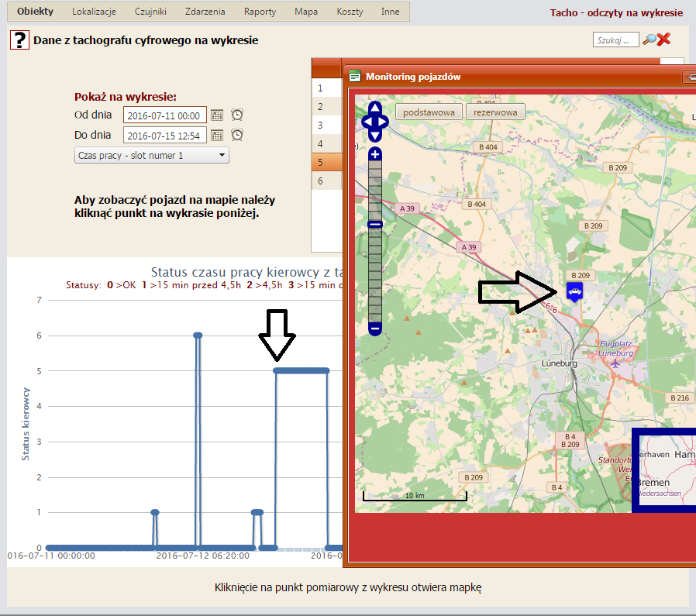Pan the map down with the arrow
Image resolution: width=696 pixels, height=616 pixels.
tap(375, 136)
